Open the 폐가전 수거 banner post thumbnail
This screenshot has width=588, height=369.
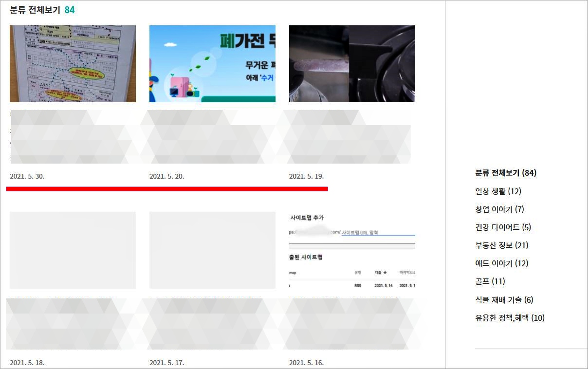[212, 64]
